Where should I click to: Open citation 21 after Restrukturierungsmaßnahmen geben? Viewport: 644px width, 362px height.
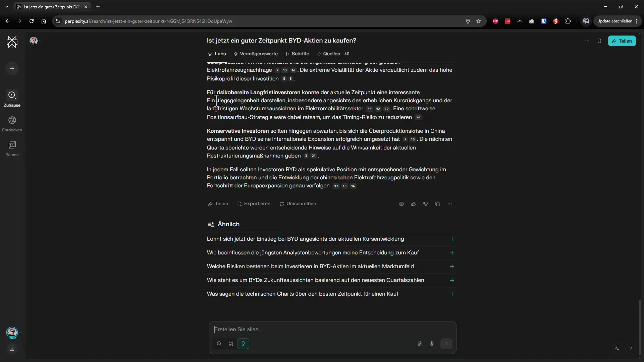click(x=314, y=156)
